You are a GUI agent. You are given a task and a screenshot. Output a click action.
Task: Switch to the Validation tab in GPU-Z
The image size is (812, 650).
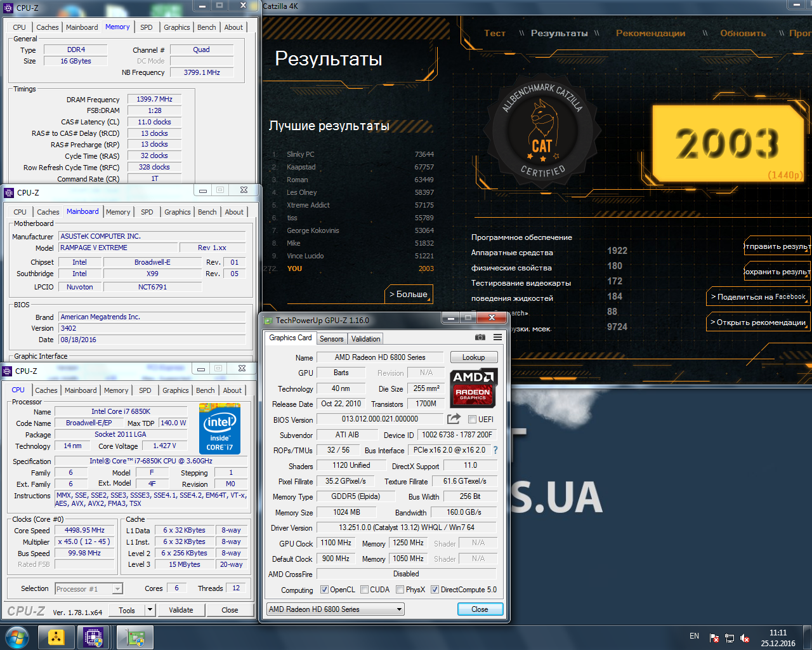tap(365, 339)
